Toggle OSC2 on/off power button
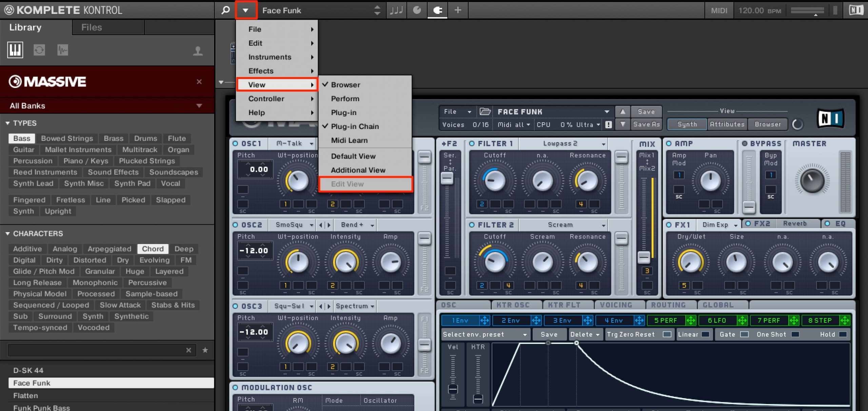Image resolution: width=868 pixels, height=411 pixels. tap(235, 225)
